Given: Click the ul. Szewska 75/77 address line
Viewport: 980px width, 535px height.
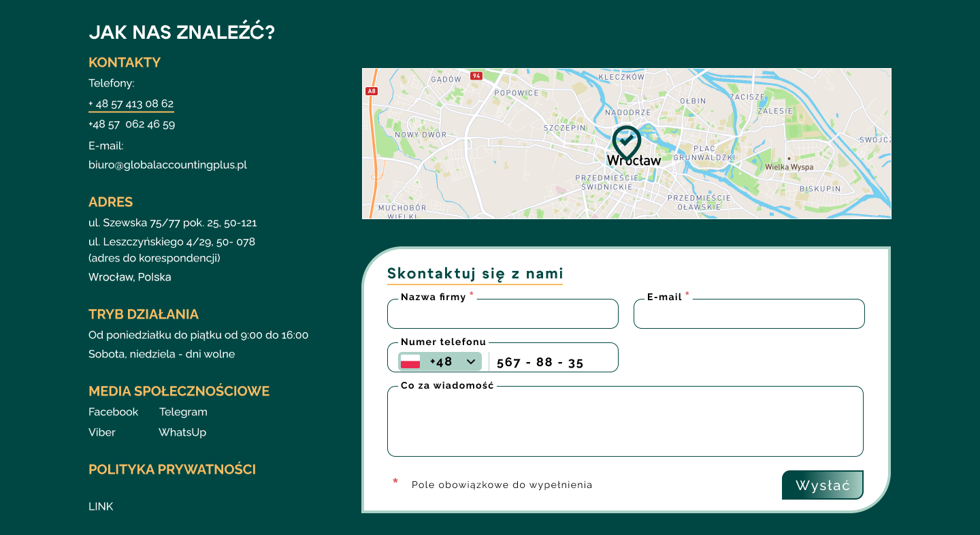Looking at the screenshot, I should [173, 223].
